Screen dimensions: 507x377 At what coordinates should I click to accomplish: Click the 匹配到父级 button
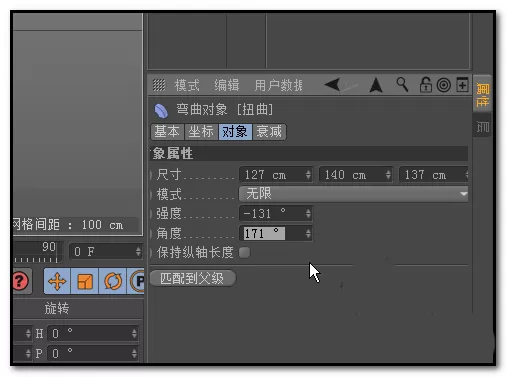[x=193, y=278]
